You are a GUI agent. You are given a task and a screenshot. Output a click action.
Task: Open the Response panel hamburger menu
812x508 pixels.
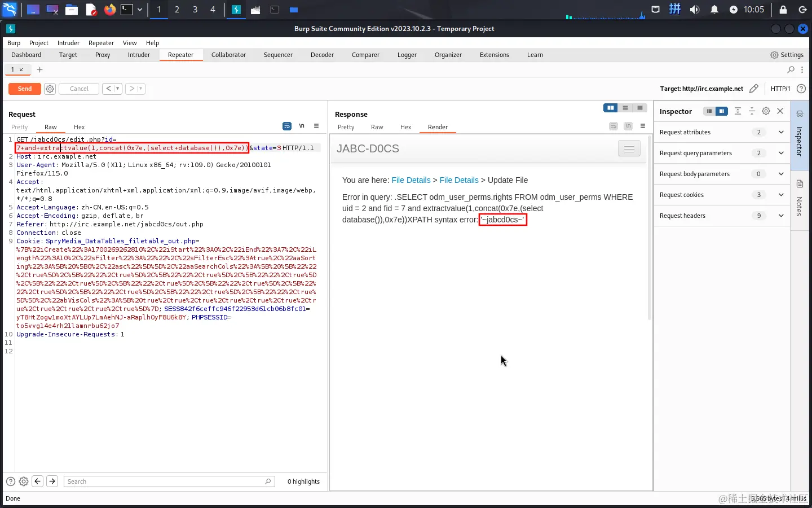[x=643, y=126]
